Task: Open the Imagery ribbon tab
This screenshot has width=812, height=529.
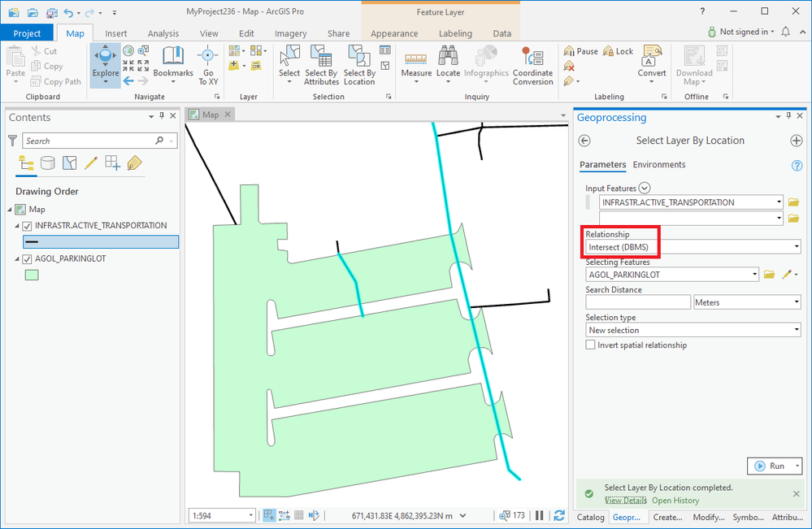Action: (x=289, y=33)
